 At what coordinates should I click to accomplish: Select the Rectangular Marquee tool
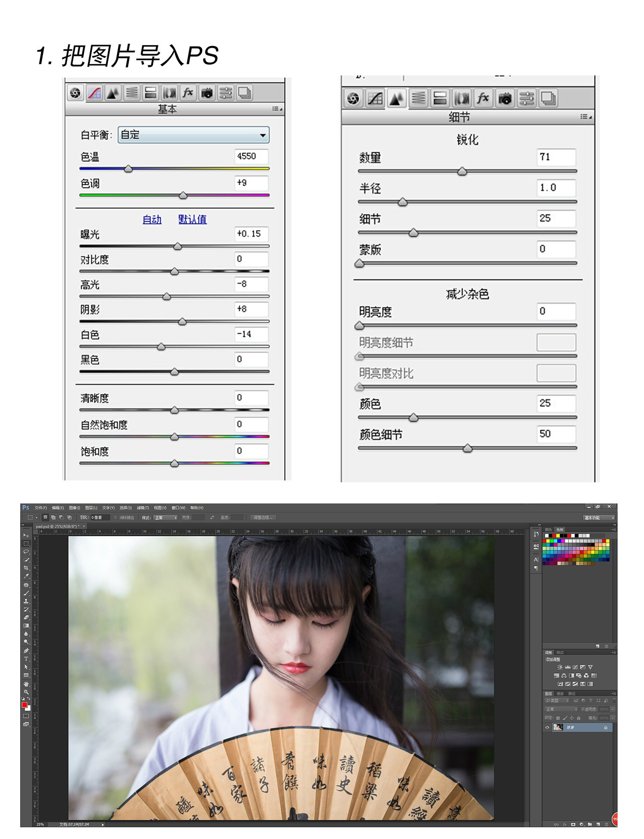[x=26, y=543]
